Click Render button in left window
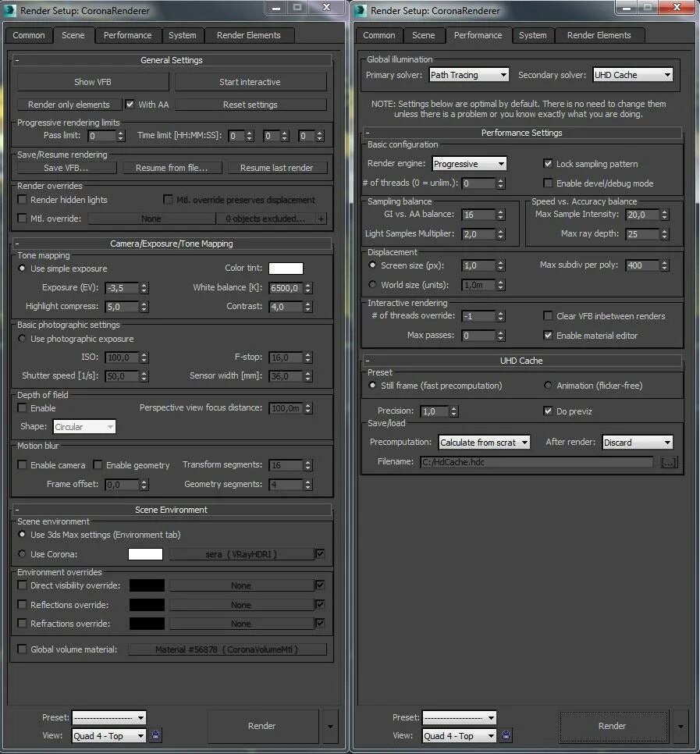Image resolution: width=700 pixels, height=754 pixels. 262,726
